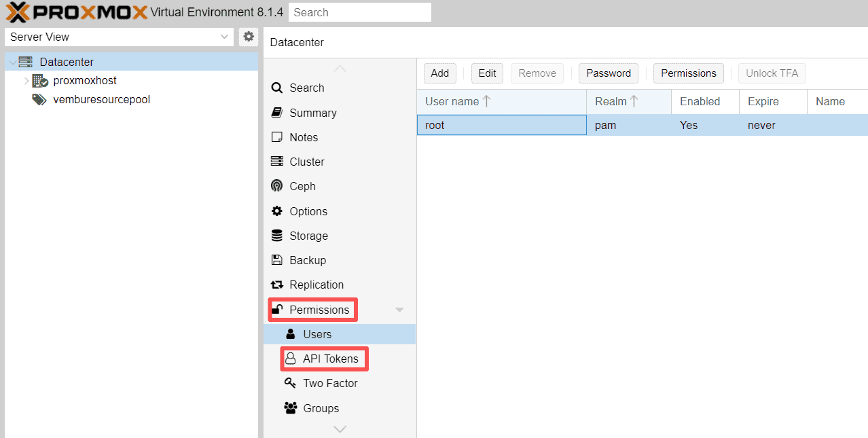Open the Cluster menu item
Screen dimensions: 868x438
point(340,162)
